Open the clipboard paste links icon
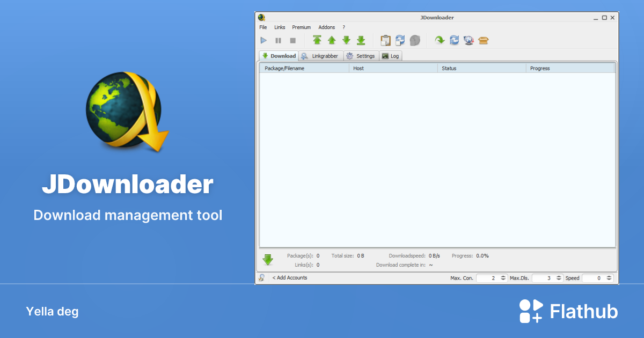The width and height of the screenshot is (644, 338). 386,40
